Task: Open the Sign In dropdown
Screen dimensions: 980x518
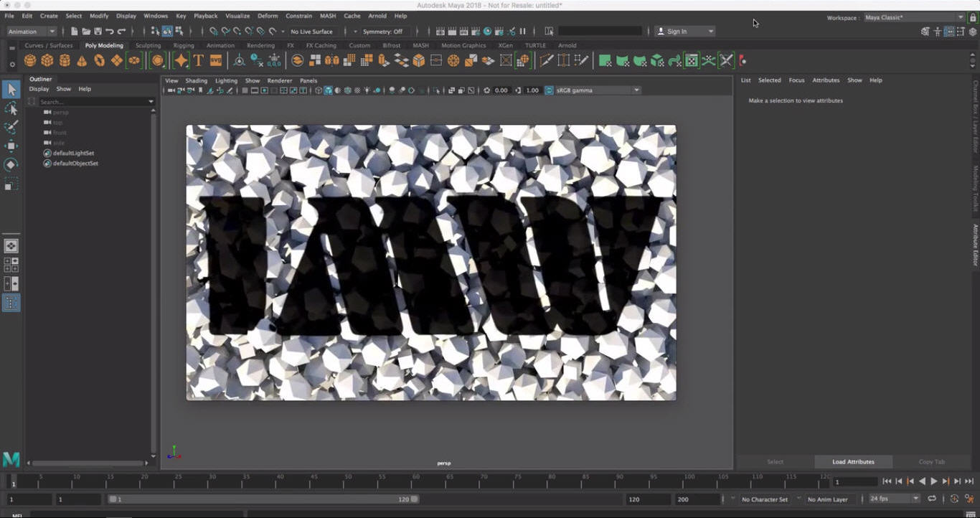Action: click(686, 32)
